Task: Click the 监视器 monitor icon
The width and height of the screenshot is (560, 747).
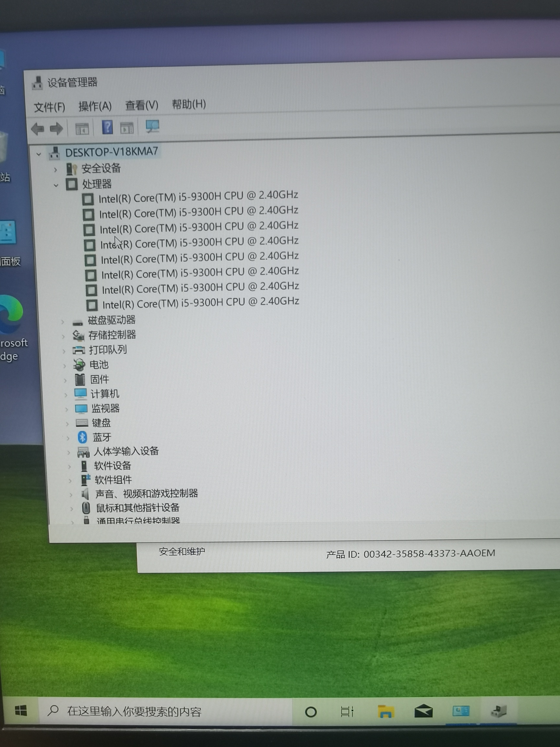Action: coord(81,409)
